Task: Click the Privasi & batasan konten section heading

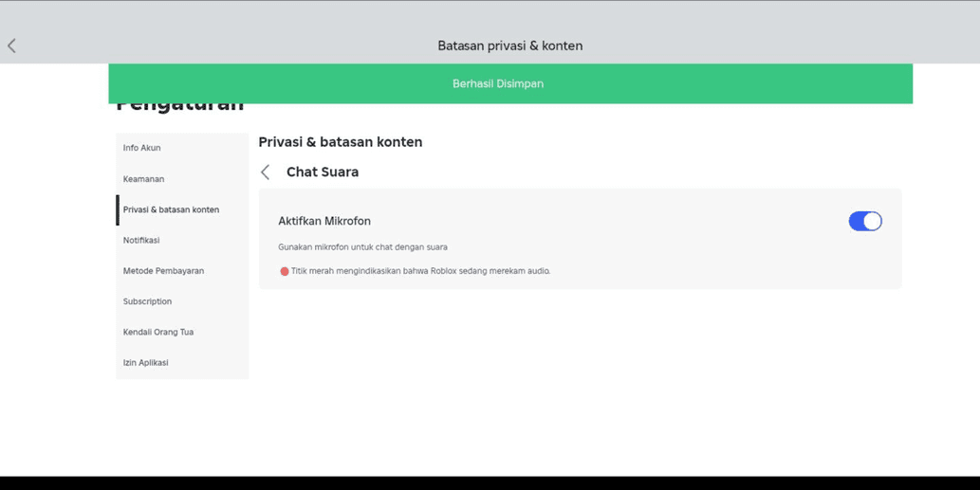Action: 341,142
